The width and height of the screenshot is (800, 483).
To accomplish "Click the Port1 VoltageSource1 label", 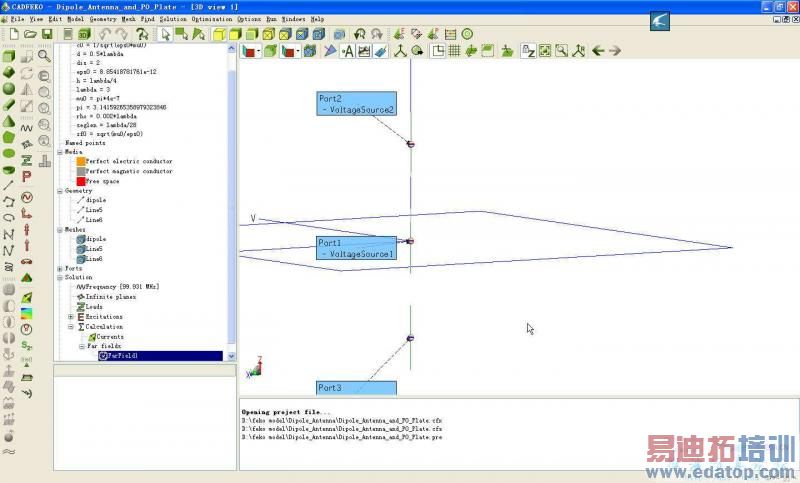I will point(356,248).
